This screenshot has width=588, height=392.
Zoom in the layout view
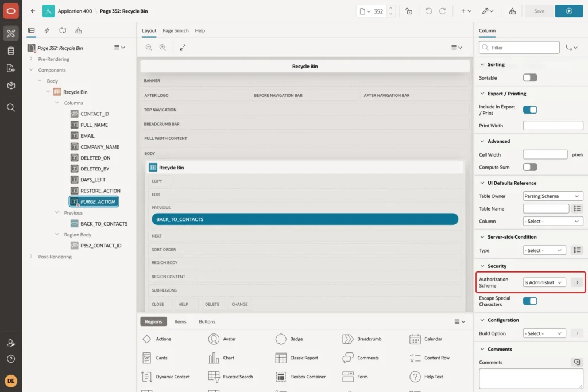[x=163, y=47]
